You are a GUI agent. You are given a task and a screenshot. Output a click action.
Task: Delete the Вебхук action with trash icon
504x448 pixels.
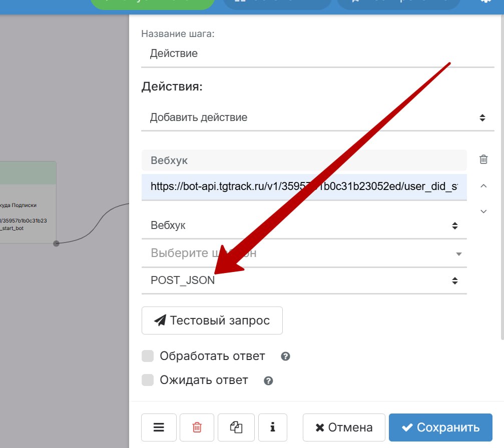483,159
